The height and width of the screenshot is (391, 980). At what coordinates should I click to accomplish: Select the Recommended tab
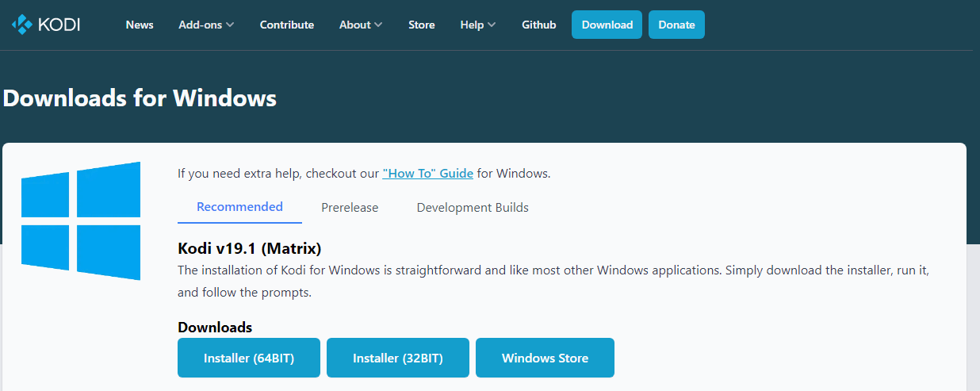(x=239, y=207)
